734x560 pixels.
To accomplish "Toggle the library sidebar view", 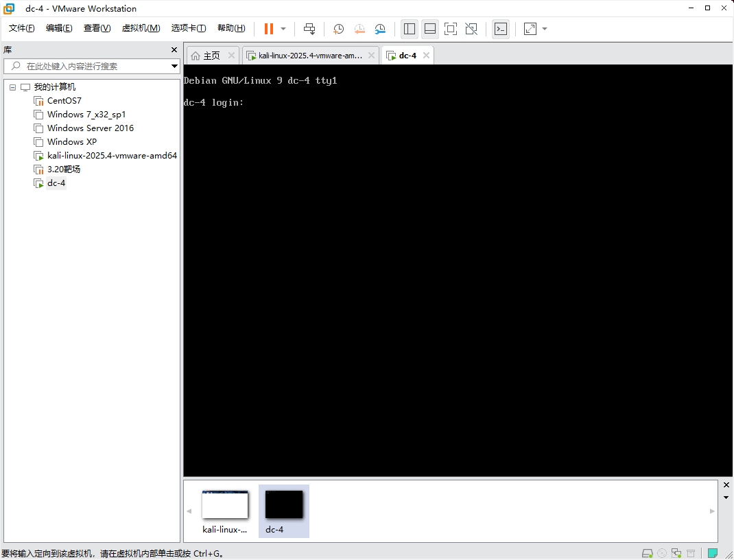I will tap(410, 29).
